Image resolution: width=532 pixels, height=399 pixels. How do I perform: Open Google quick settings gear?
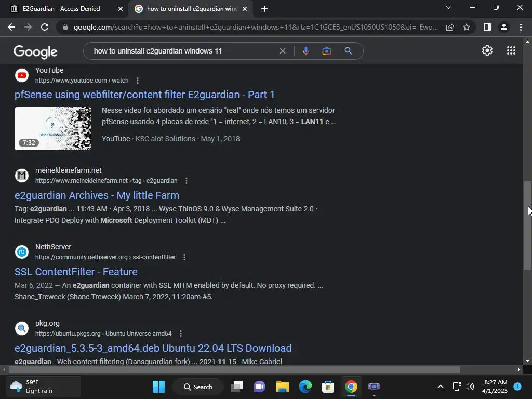[487, 50]
